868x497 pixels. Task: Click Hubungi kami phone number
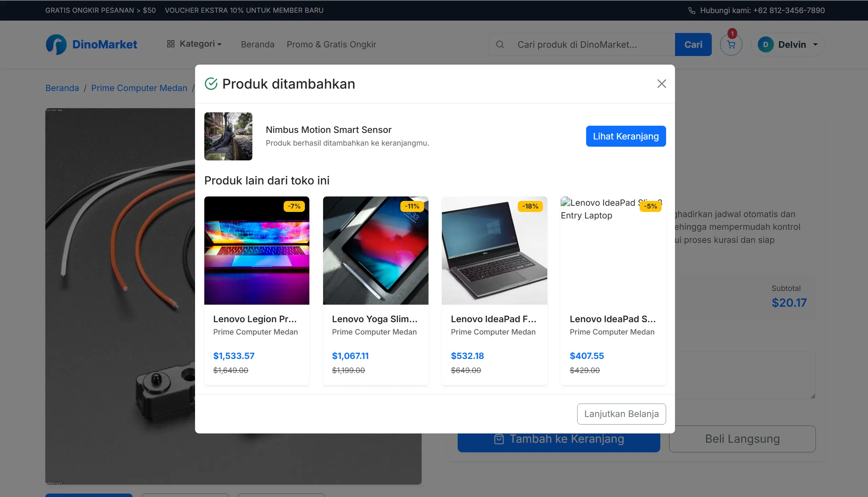(762, 10)
